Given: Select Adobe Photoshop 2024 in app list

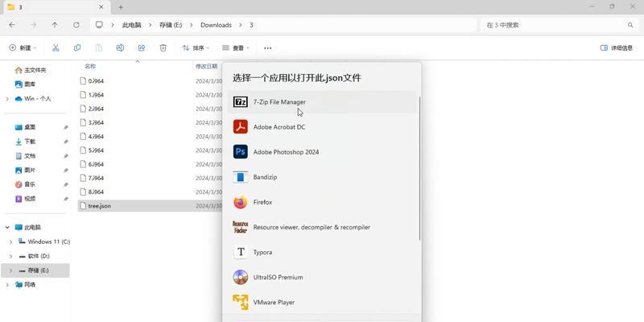Looking at the screenshot, I should click(323, 152).
